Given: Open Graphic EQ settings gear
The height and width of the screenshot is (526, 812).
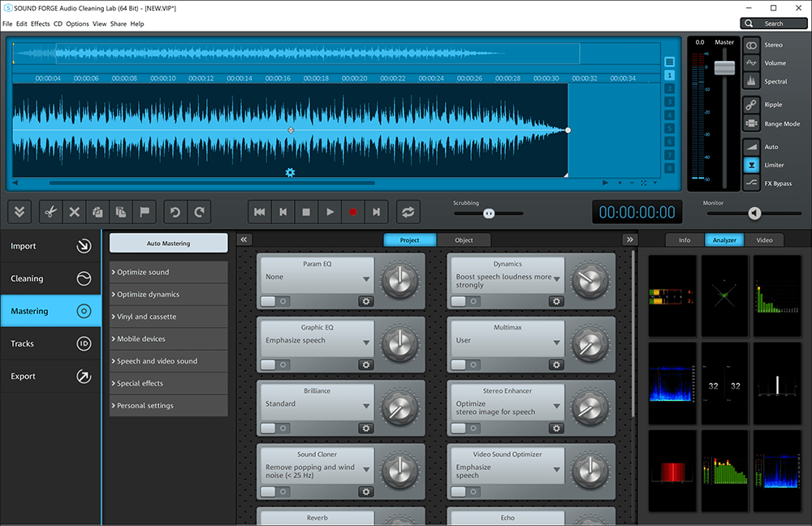Looking at the screenshot, I should point(366,365).
